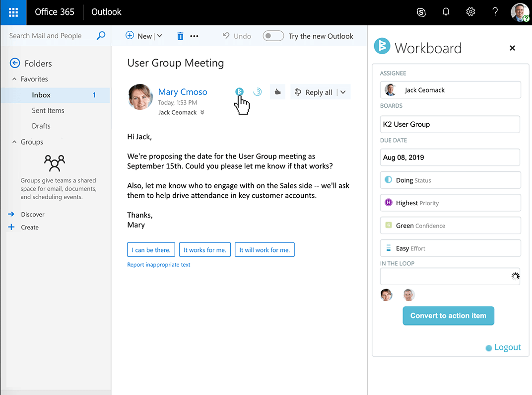Viewport: 532px width, 395px height.
Task: Open the Sent Items folder
Action: coord(48,110)
